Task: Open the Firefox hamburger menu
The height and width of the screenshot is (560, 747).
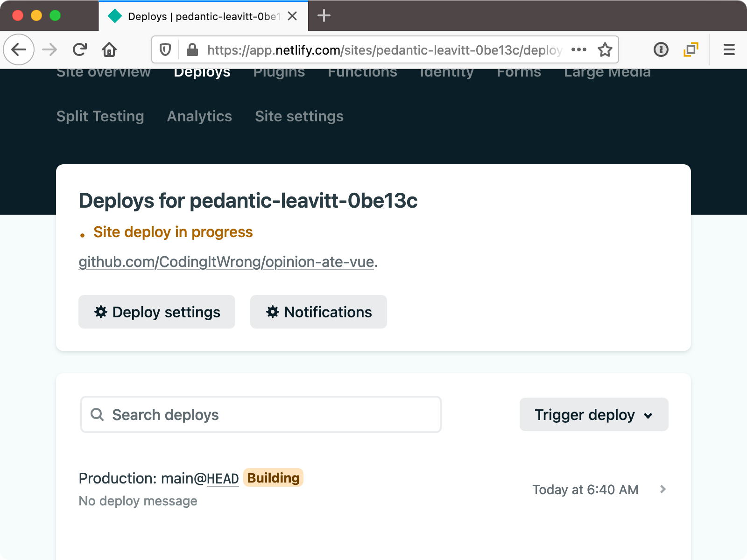Action: pyautogui.click(x=729, y=49)
